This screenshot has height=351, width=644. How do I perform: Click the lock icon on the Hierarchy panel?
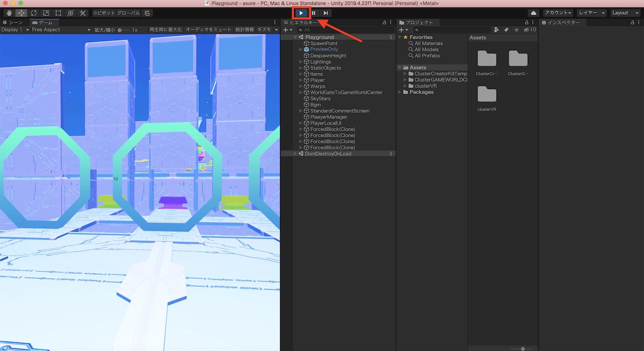[x=382, y=22]
